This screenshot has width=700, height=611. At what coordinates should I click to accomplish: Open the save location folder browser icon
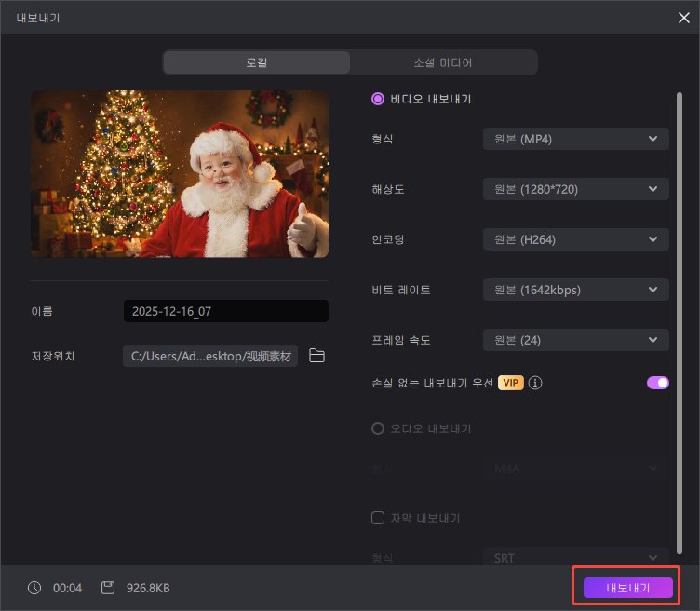click(x=316, y=356)
